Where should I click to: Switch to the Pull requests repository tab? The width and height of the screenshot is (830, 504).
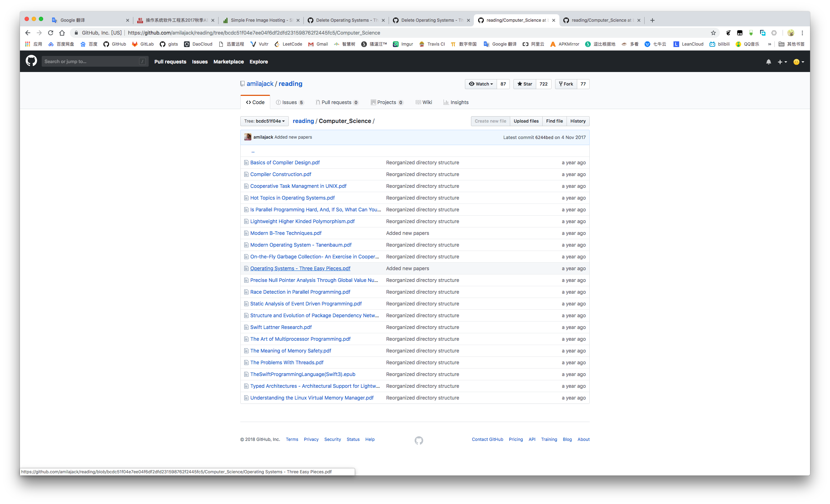[337, 102]
